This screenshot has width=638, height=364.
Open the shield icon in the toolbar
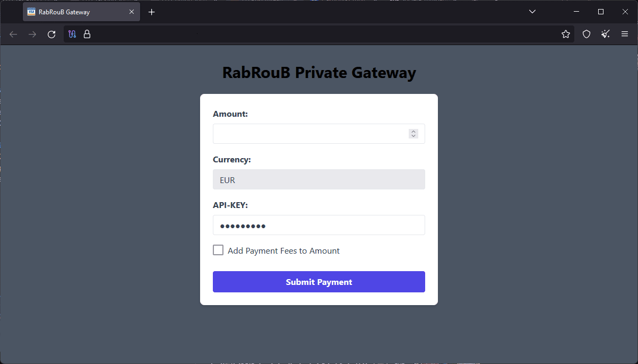[587, 34]
